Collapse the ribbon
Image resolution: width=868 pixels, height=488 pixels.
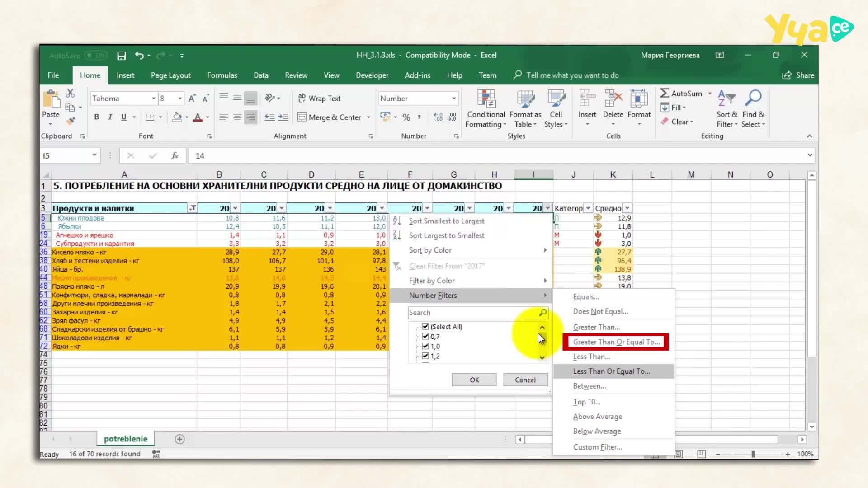click(x=809, y=136)
